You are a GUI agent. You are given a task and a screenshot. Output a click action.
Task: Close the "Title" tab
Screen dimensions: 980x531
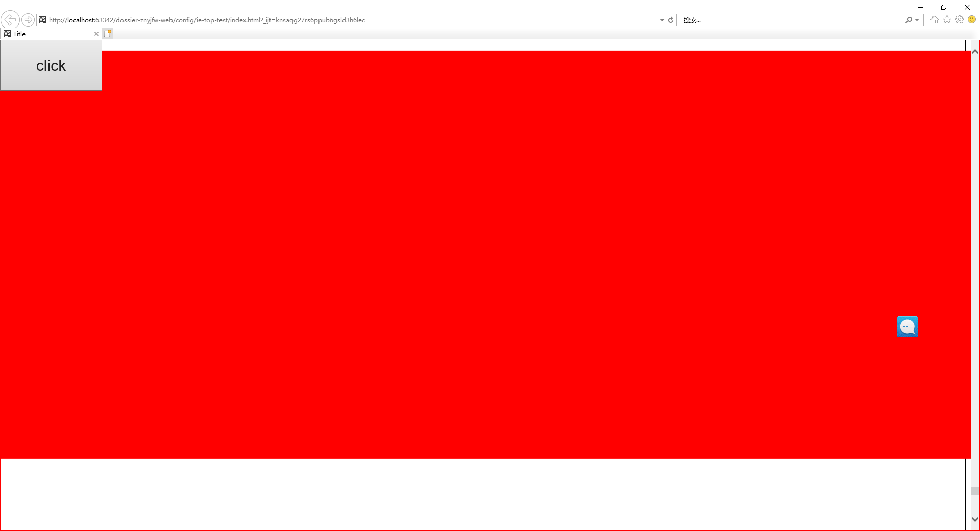(x=96, y=34)
